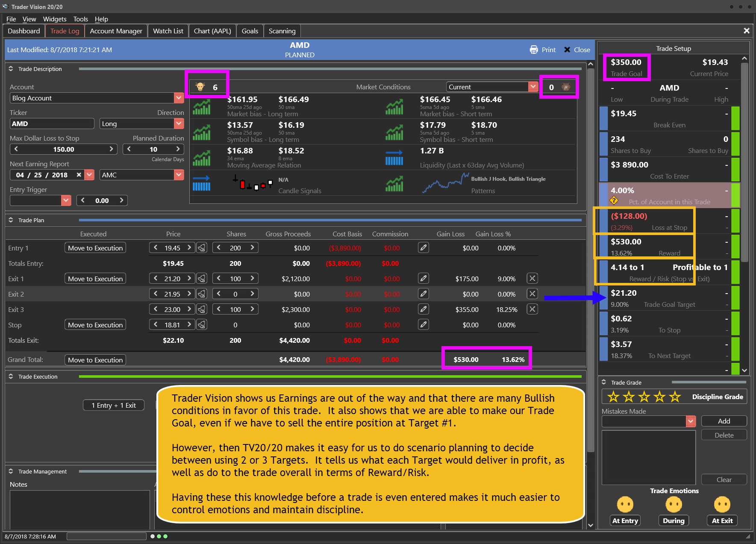This screenshot has width=756, height=544.
Task: Click the warning icon beside Pct. of Account
Action: pyautogui.click(x=614, y=200)
